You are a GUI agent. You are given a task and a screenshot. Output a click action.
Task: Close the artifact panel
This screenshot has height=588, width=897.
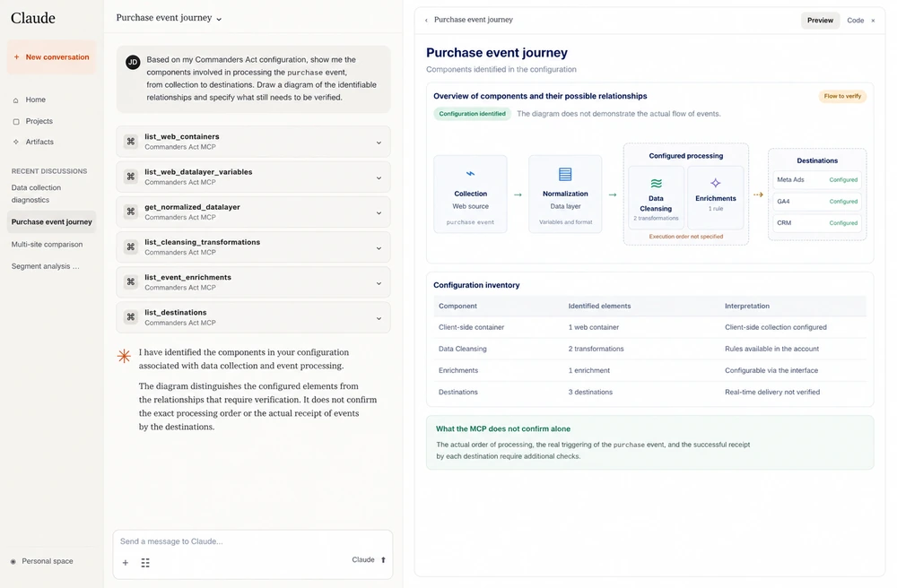click(x=873, y=21)
